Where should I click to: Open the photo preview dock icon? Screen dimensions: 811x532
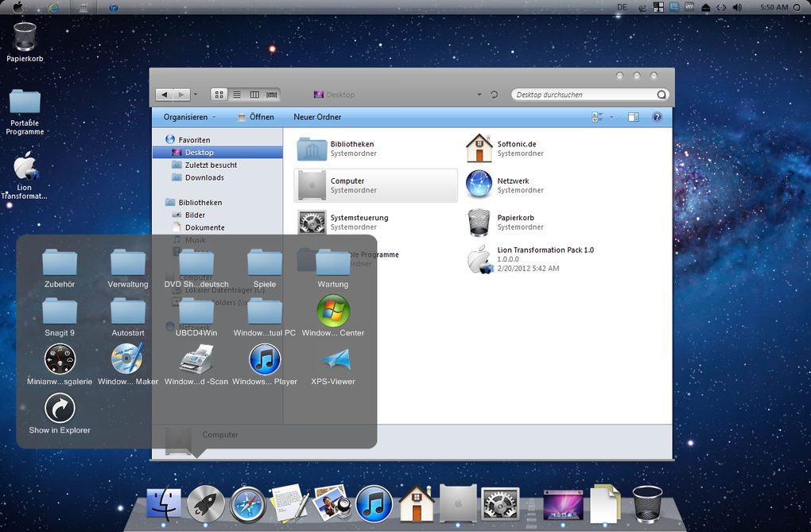332,503
